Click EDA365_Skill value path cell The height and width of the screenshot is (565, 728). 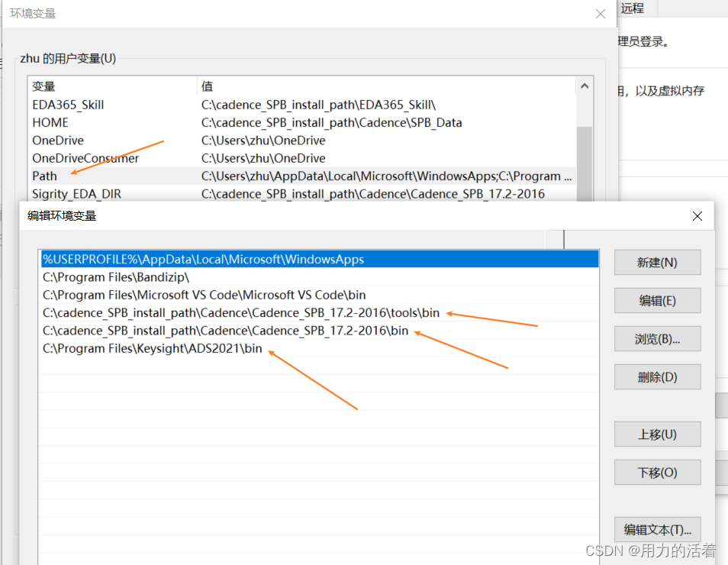pos(318,105)
